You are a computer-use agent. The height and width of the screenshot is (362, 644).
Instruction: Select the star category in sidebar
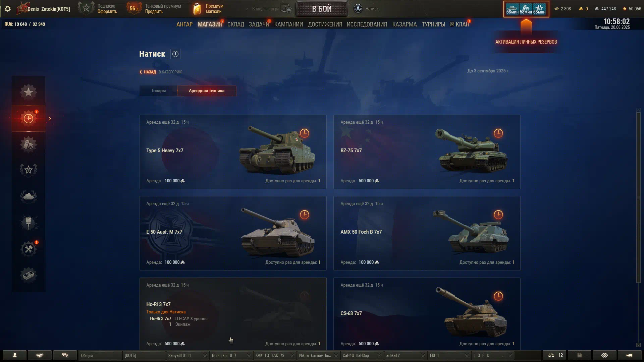coord(29,92)
